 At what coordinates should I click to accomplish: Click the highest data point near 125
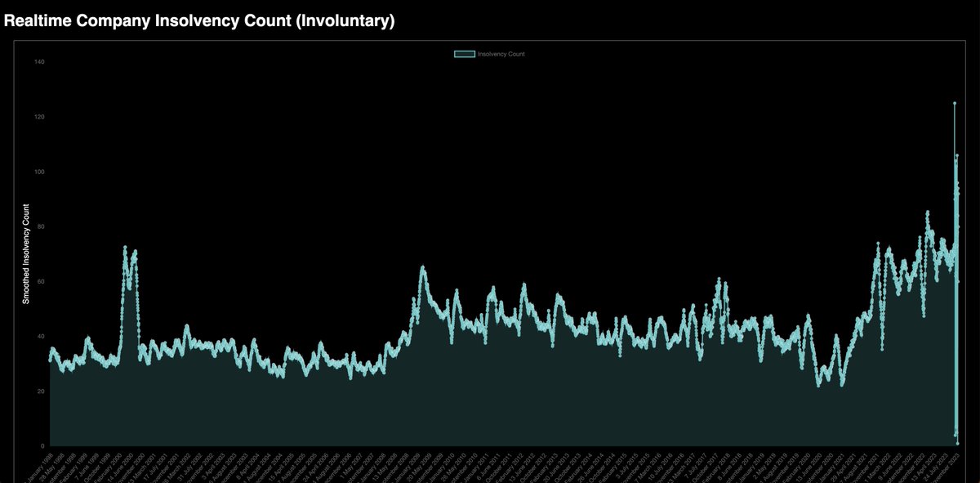(954, 104)
